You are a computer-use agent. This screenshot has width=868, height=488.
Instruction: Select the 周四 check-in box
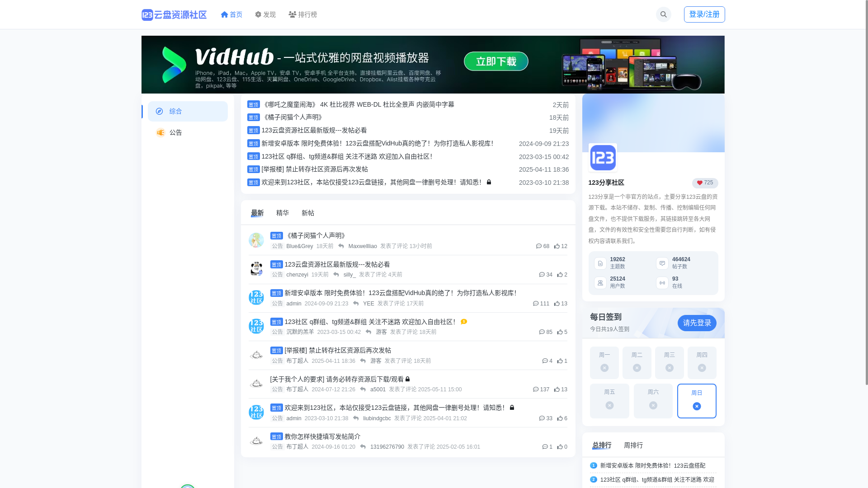coord(702,363)
